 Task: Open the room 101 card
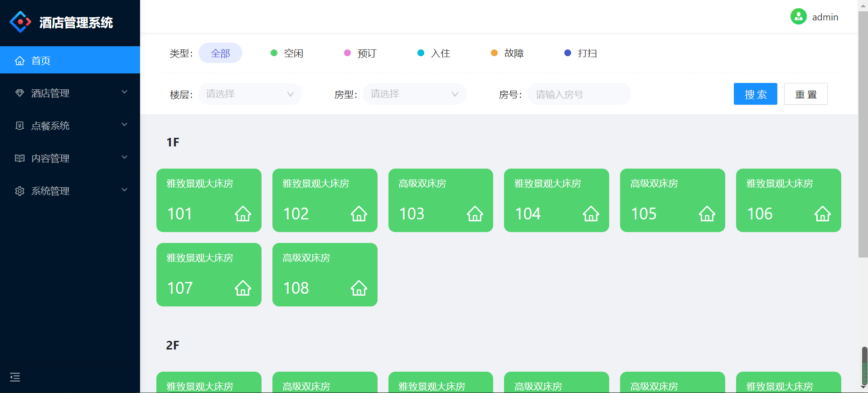pyautogui.click(x=209, y=200)
